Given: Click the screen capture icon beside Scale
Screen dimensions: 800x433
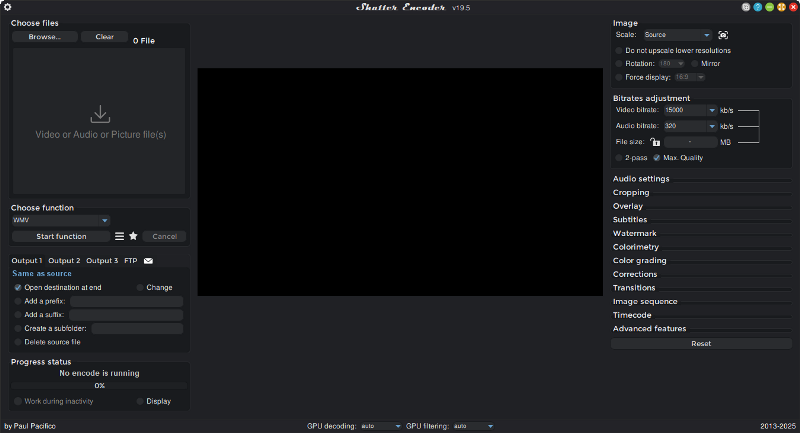Looking at the screenshot, I should [723, 35].
